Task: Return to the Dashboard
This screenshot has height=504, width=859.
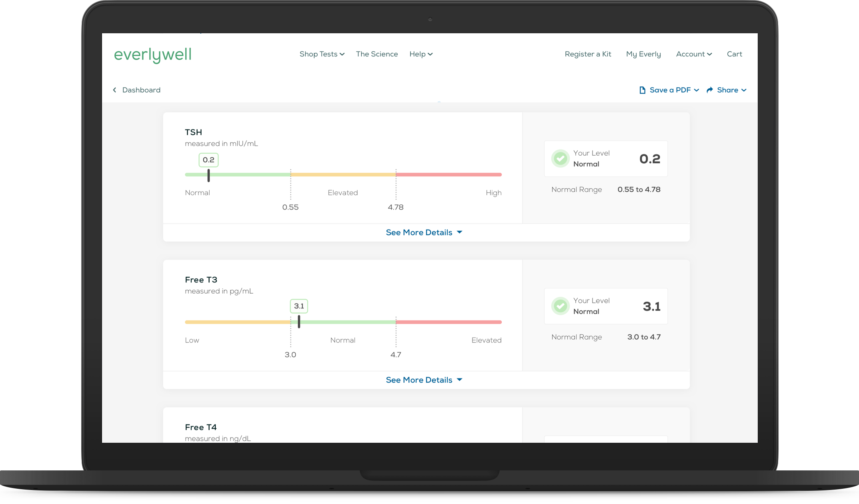Action: (x=141, y=90)
